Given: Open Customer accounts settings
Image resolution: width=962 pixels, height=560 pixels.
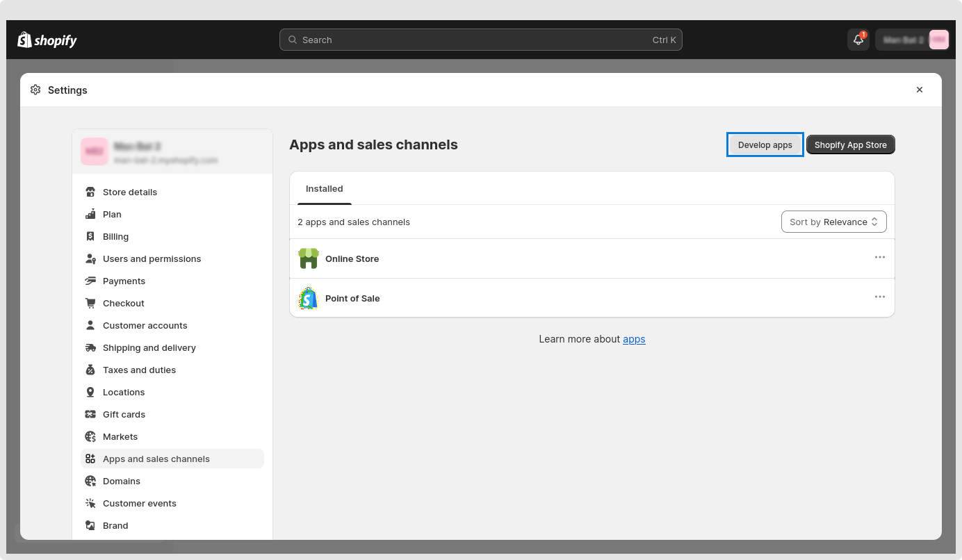Looking at the screenshot, I should (x=172, y=325).
